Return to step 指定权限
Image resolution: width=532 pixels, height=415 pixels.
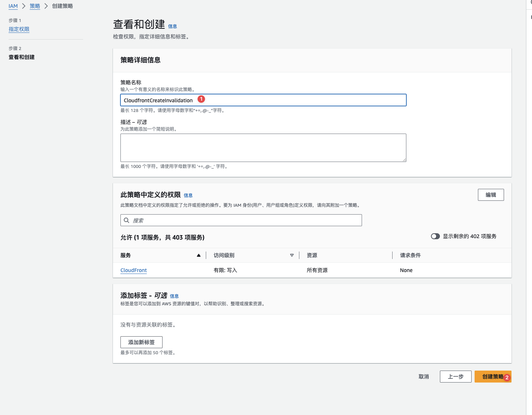pyautogui.click(x=19, y=29)
